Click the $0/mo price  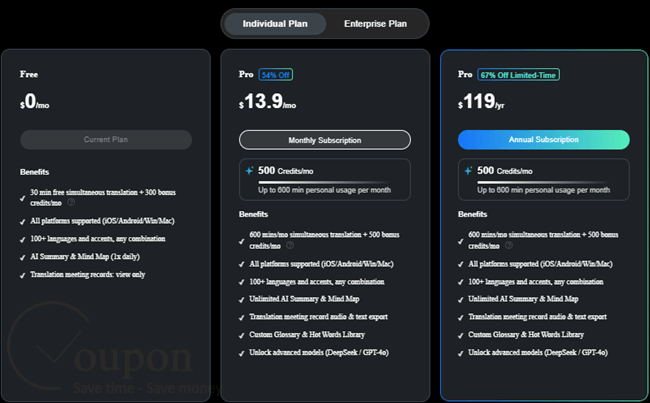(34, 101)
